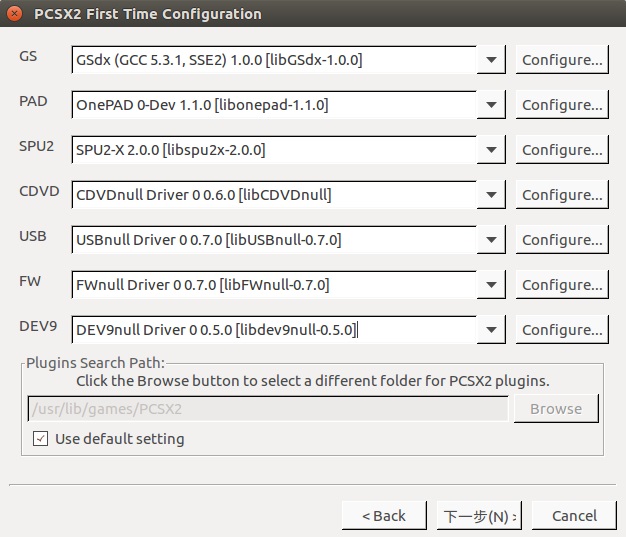Viewport: 626px width, 537px height.
Task: Click the PAD label
Action: pyautogui.click(x=33, y=101)
